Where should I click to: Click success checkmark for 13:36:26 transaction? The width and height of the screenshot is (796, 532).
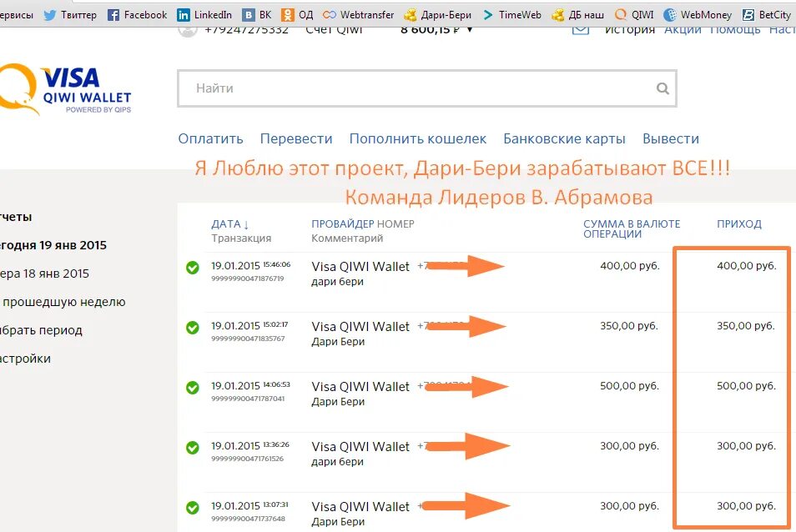[193, 448]
